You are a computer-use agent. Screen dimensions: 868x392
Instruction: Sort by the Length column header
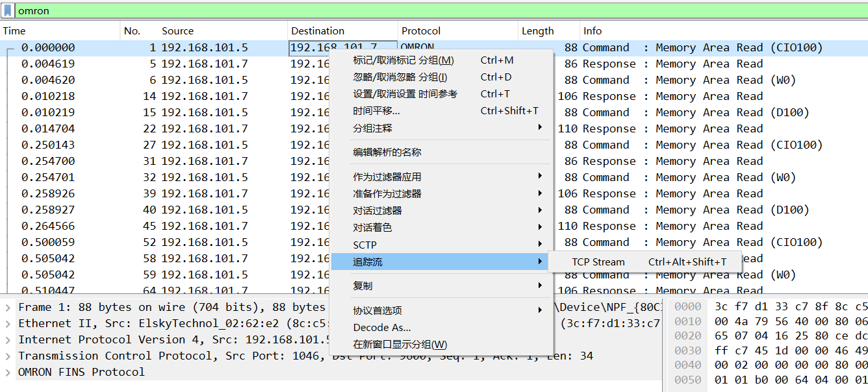pos(549,31)
